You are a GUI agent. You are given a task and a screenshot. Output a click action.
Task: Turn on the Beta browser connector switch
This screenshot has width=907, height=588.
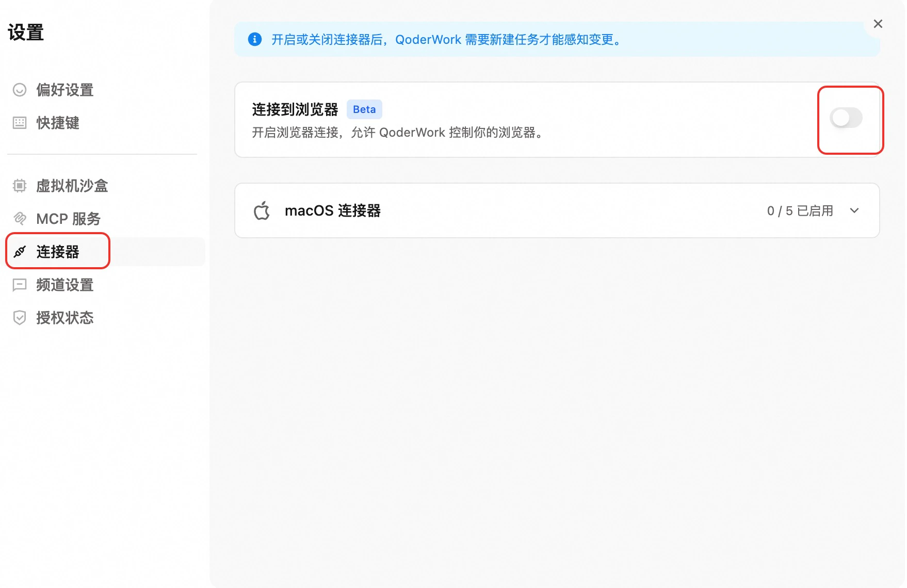coord(846,118)
